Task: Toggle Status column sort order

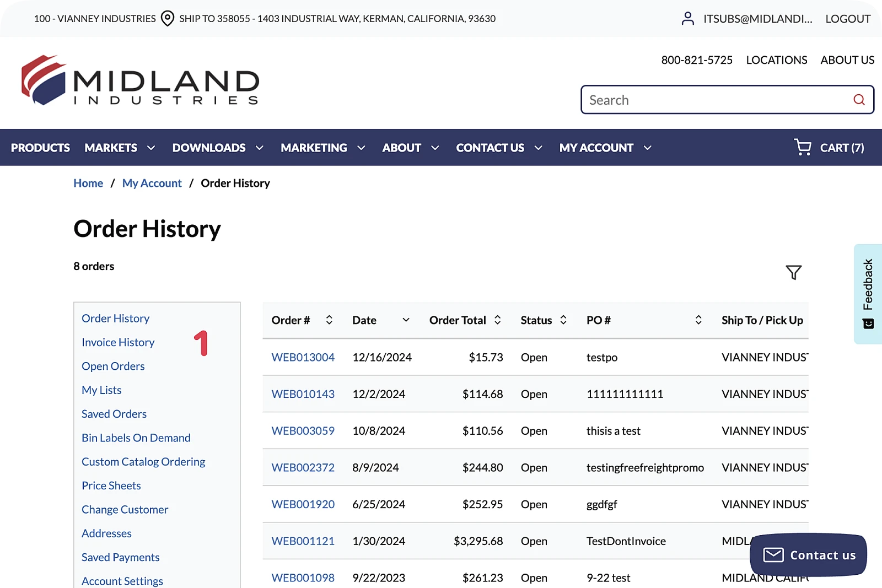Action: click(x=563, y=320)
